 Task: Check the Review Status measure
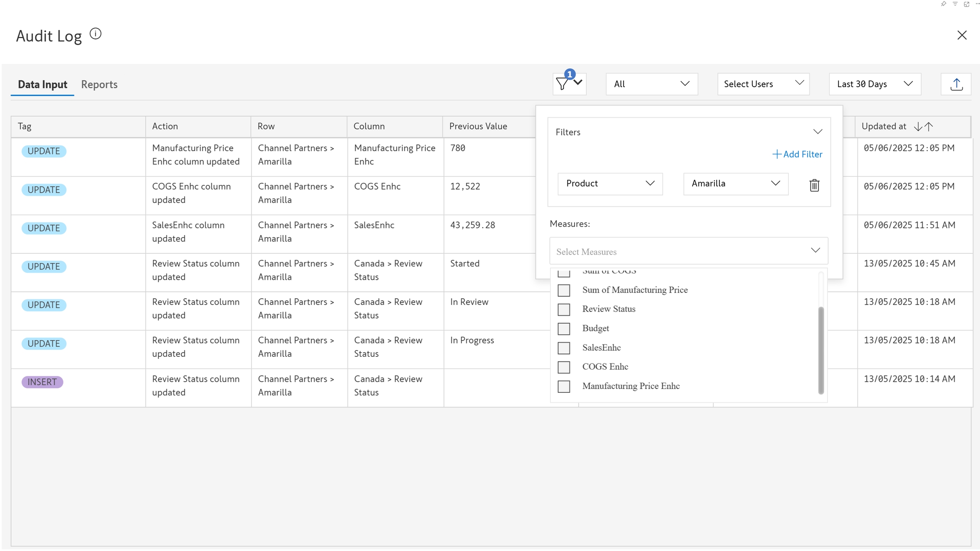pyautogui.click(x=564, y=310)
